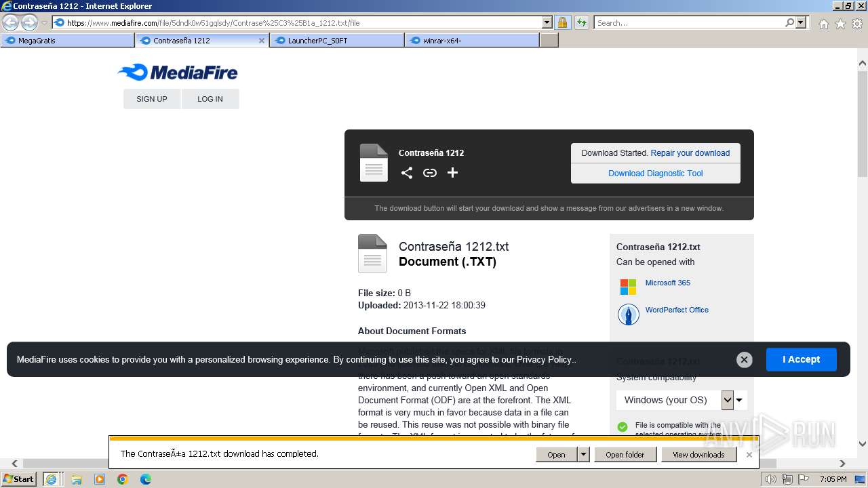This screenshot has height=488, width=868.
Task: Click the plus icon to save file
Action: click(453, 173)
